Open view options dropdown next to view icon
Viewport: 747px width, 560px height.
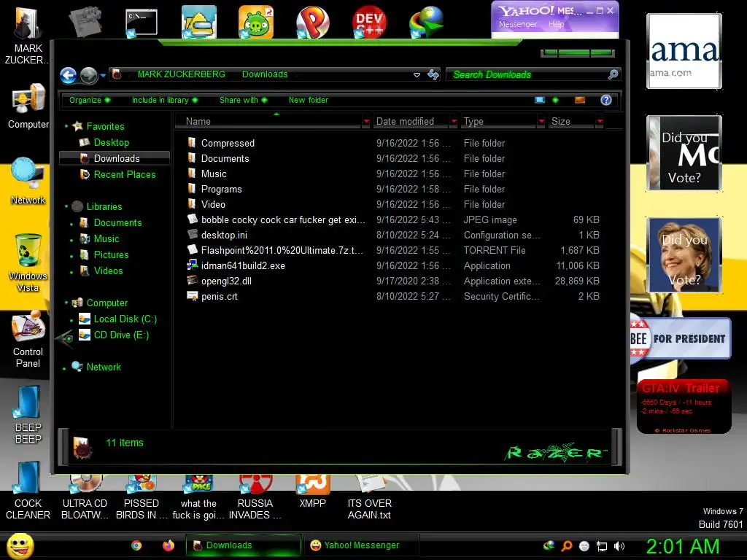point(555,100)
